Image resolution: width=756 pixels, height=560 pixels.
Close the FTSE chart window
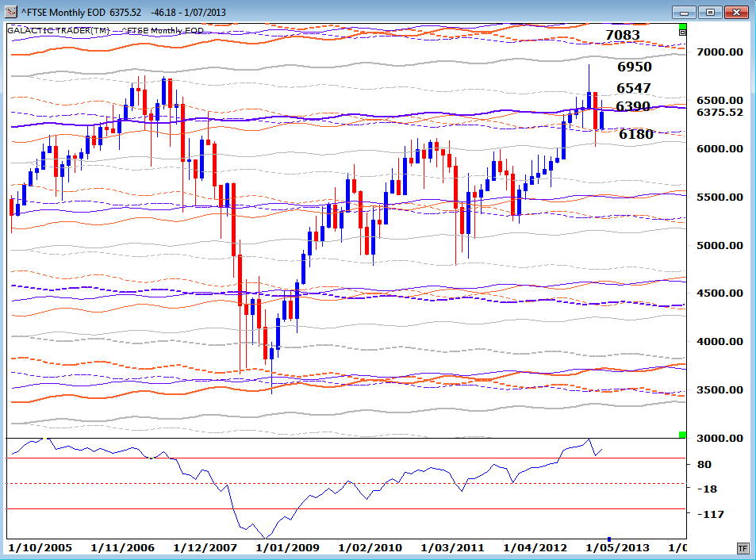736,12
